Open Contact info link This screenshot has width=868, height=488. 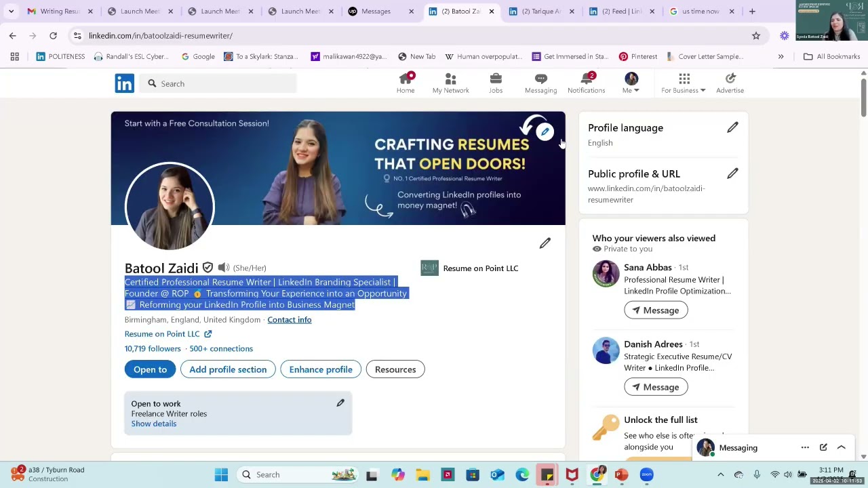point(290,320)
